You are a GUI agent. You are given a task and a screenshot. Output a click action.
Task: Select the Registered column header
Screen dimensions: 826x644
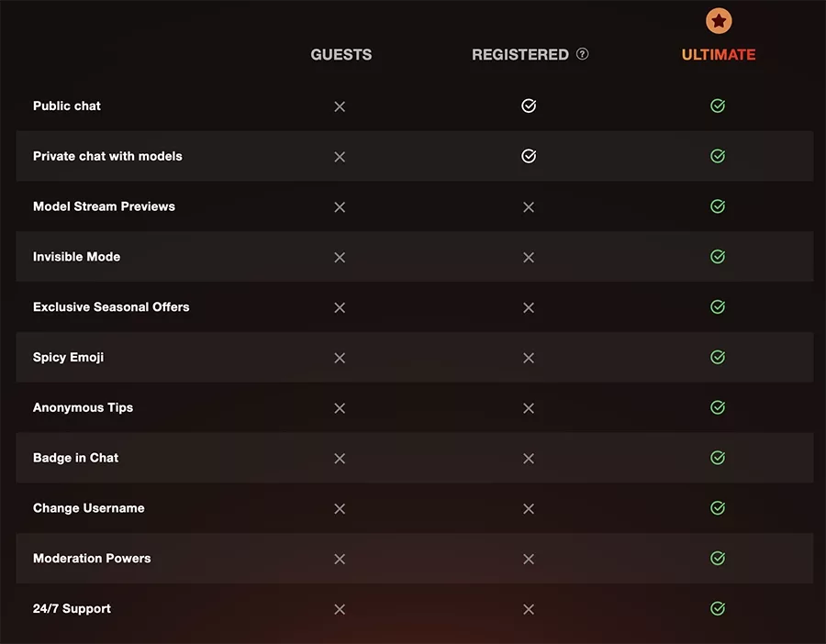click(520, 55)
